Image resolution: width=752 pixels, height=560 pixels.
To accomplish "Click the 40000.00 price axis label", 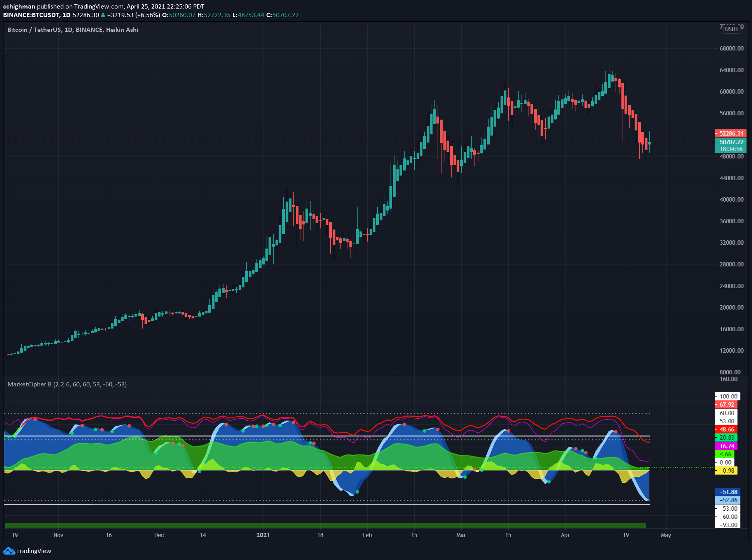I will (x=731, y=200).
